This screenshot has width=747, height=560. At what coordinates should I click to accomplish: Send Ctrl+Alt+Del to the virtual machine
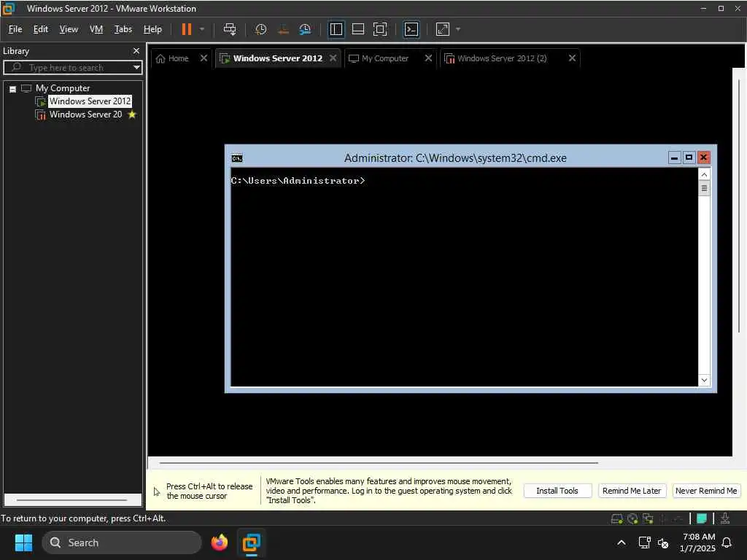point(230,29)
